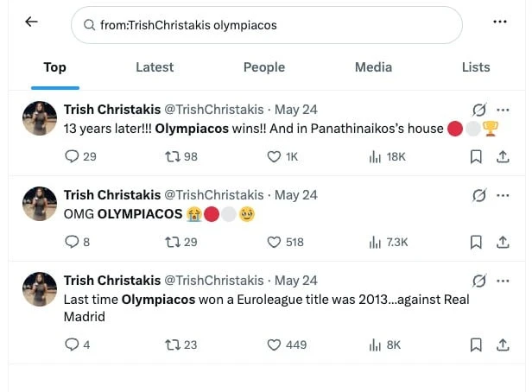Viewport: 532px width, 392px height.
Task: Open more options on the first tweet
Action: click(503, 110)
